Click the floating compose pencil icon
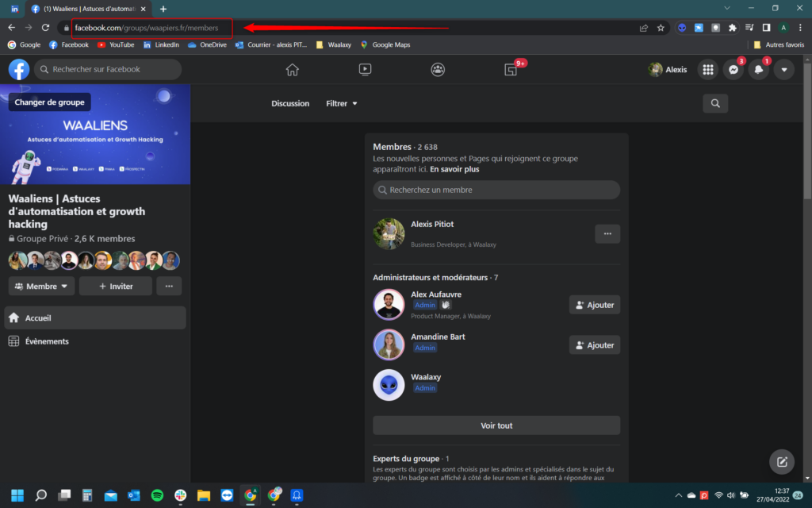812x508 pixels. coord(781,461)
